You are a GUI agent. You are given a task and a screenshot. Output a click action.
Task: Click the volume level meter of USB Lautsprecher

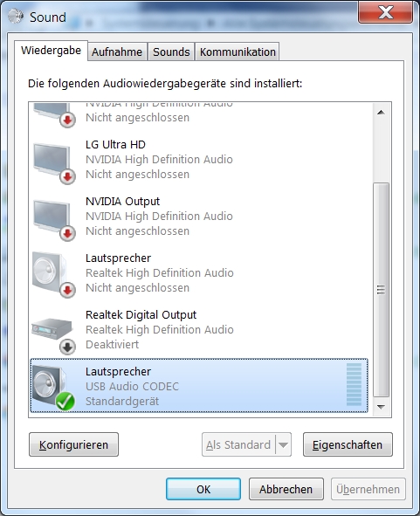click(354, 384)
